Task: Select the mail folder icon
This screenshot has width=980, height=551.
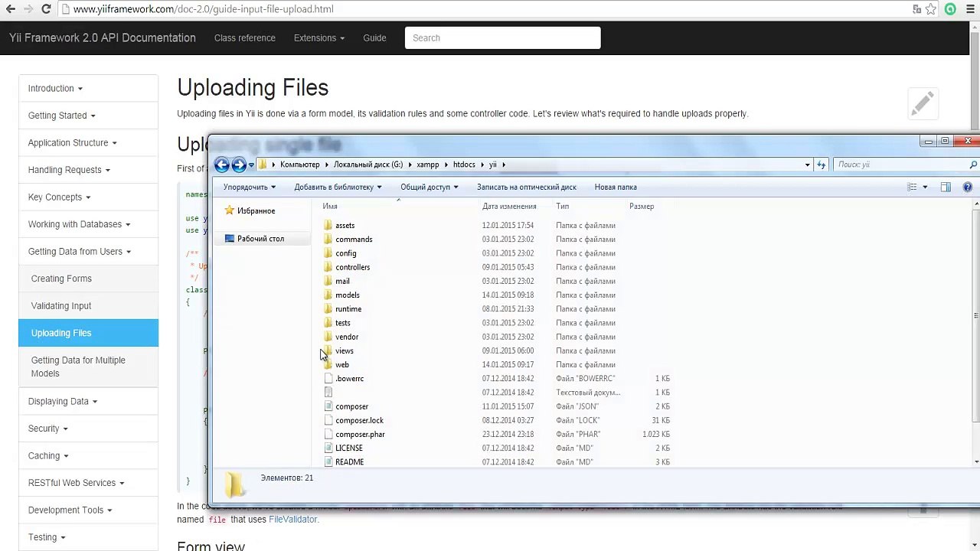Action: point(328,281)
